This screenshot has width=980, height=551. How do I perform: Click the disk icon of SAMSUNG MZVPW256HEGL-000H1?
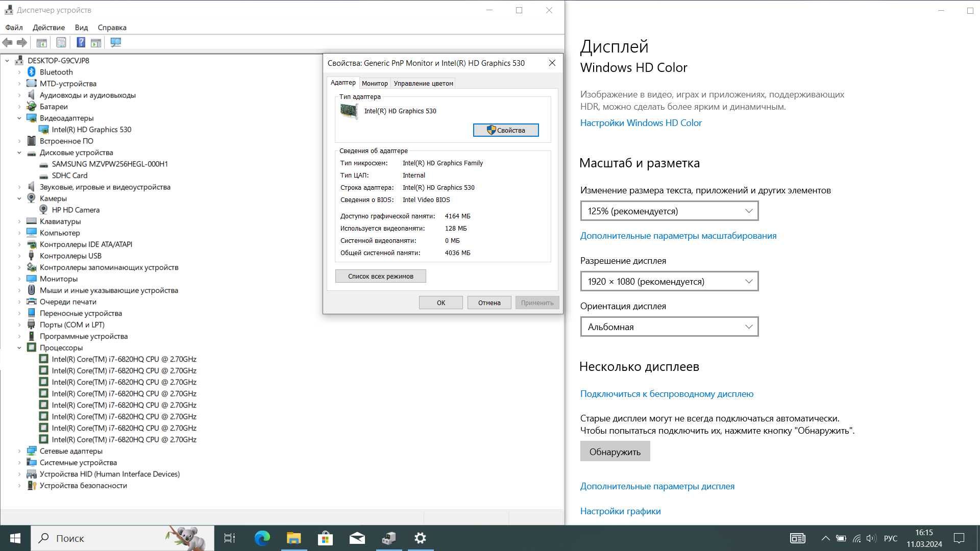coord(43,164)
